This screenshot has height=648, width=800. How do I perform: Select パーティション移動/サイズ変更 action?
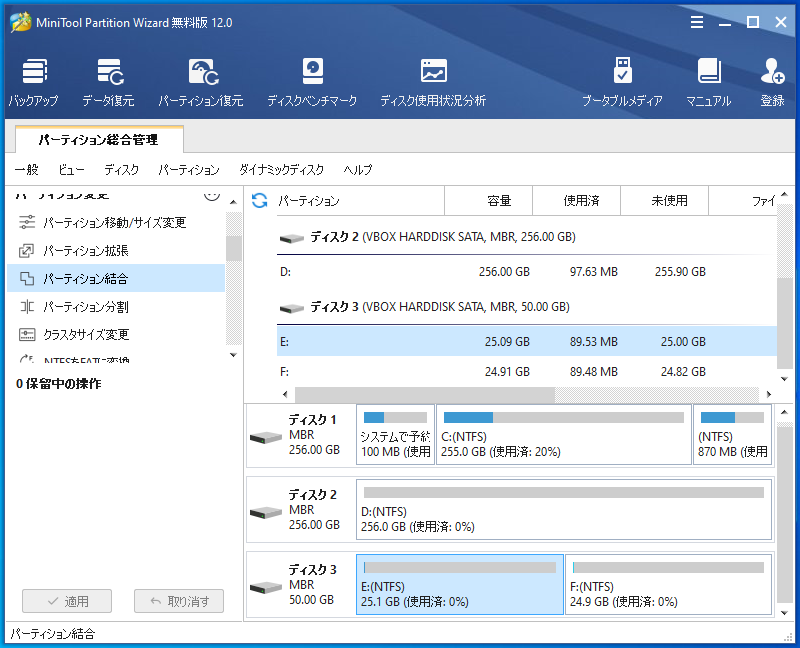pyautogui.click(x=115, y=222)
